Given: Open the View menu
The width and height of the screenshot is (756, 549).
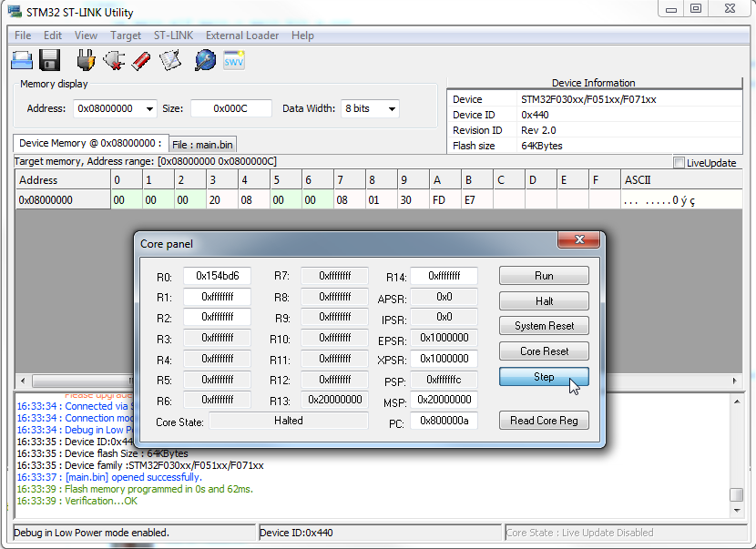Looking at the screenshot, I should pos(86,36).
